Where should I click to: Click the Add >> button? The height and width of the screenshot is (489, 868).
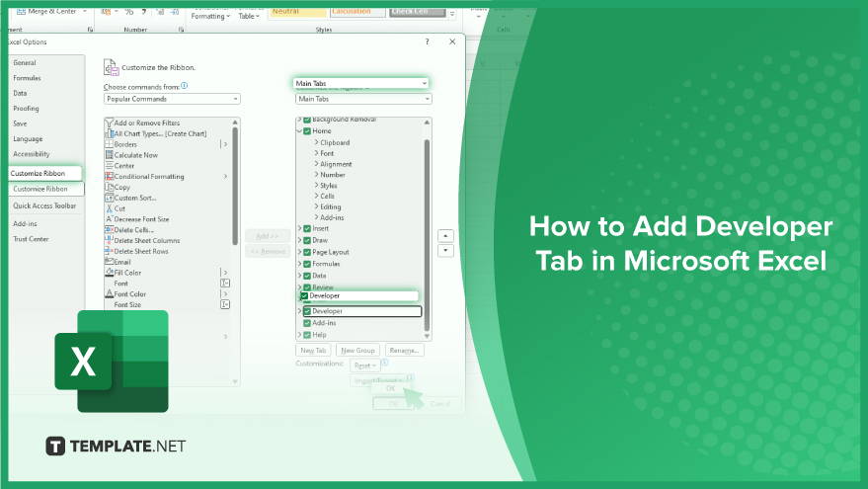(x=268, y=236)
